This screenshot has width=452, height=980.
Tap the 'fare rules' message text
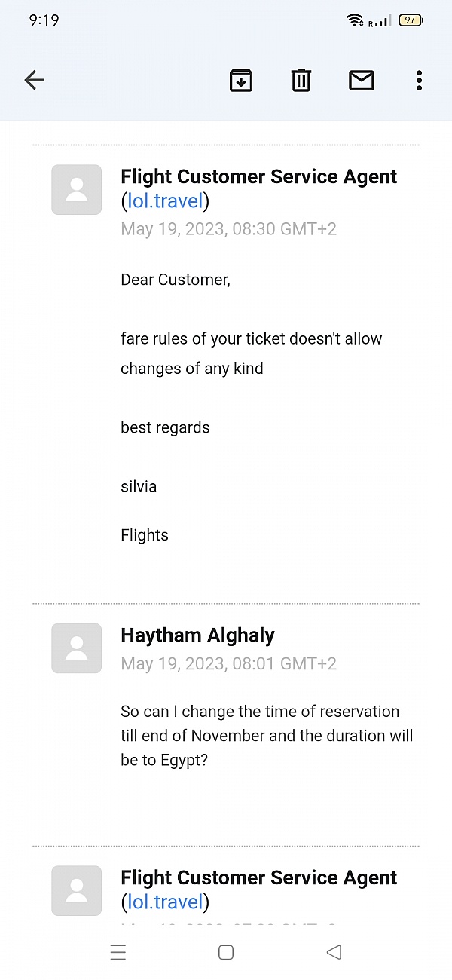point(252,354)
